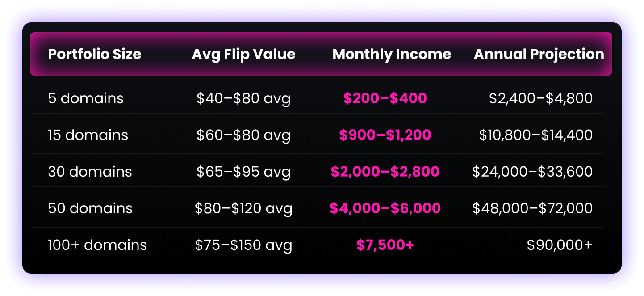Select the $2,400–$4,800 annual projection
The image size is (644, 296).
[x=540, y=98]
